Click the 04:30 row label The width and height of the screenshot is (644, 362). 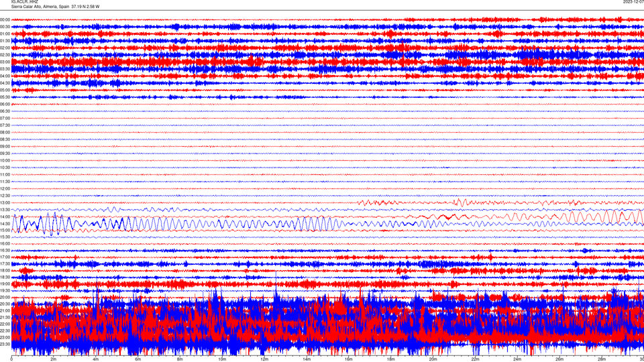5,83
